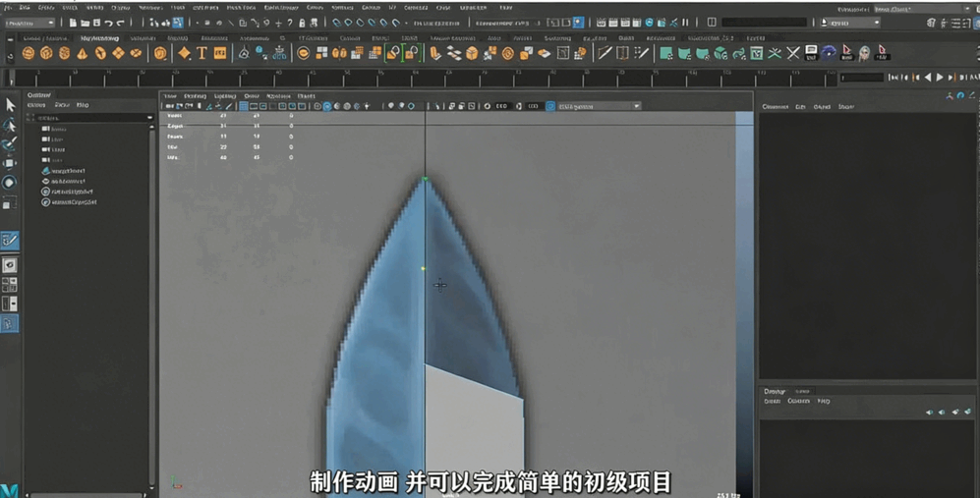Screen dimensions: 980x498
Task: Click the New Scene icon
Action: (73, 24)
